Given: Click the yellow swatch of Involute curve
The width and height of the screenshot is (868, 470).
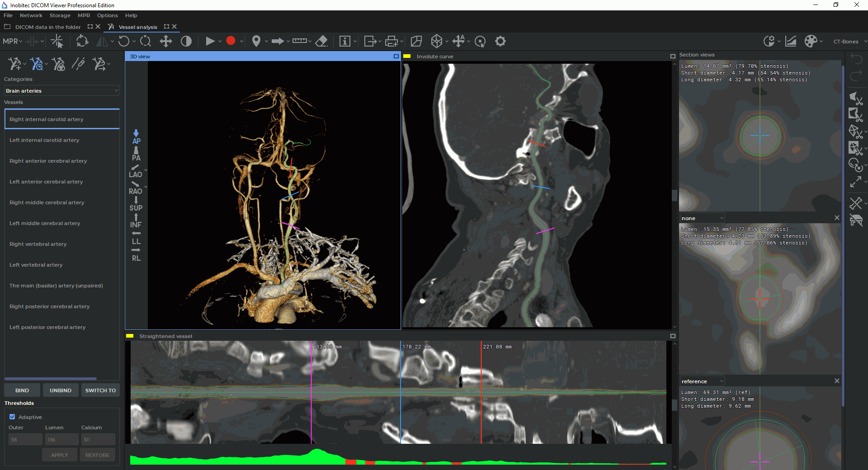Looking at the screenshot, I should click(407, 56).
